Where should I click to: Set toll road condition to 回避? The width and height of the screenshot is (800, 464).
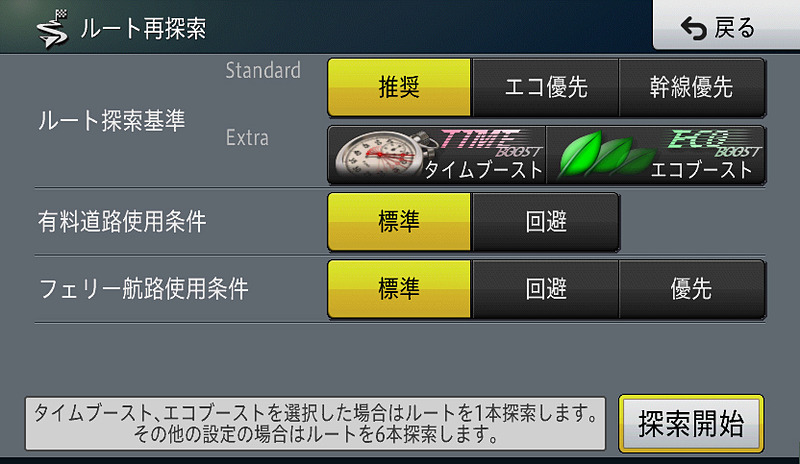tap(545, 222)
